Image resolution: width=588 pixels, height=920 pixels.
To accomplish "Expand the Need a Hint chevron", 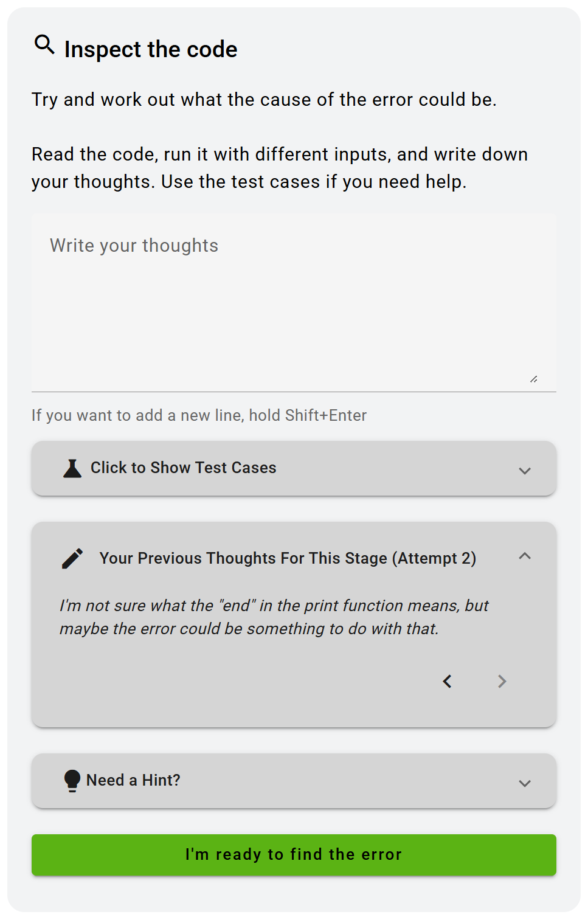I will [525, 783].
